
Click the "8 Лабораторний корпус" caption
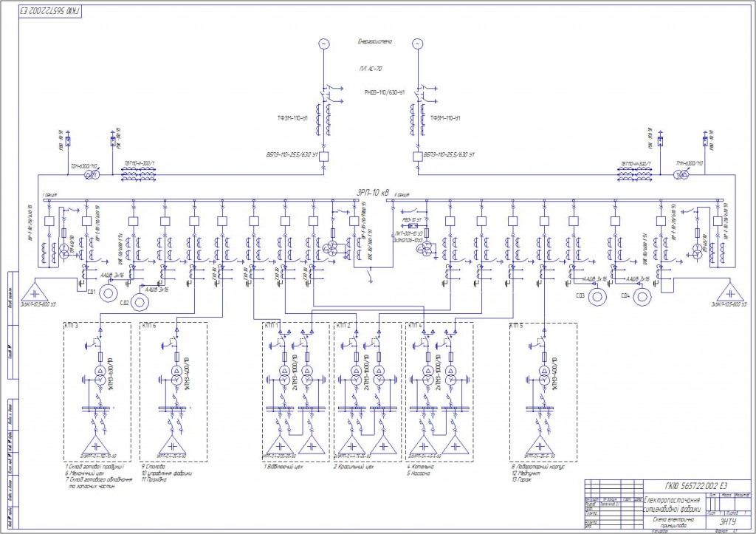tap(538, 467)
